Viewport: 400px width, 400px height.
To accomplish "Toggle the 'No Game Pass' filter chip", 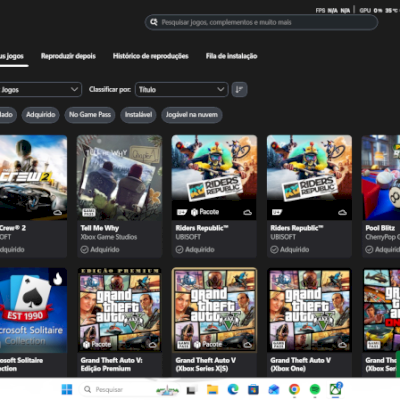I will pos(90,115).
